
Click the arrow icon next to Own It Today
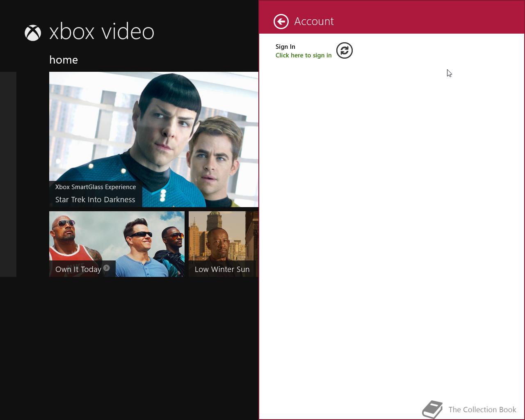tap(107, 268)
